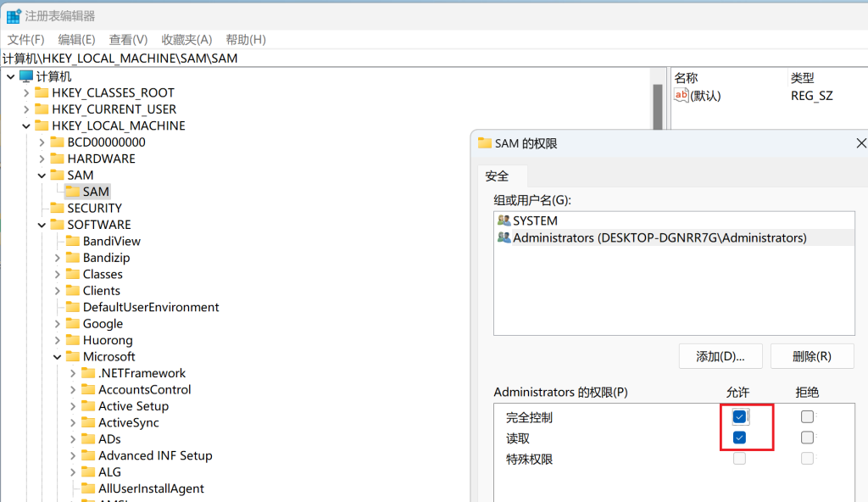Image resolution: width=868 pixels, height=502 pixels.
Task: Collapse the parent SAM node
Action: pos(42,175)
